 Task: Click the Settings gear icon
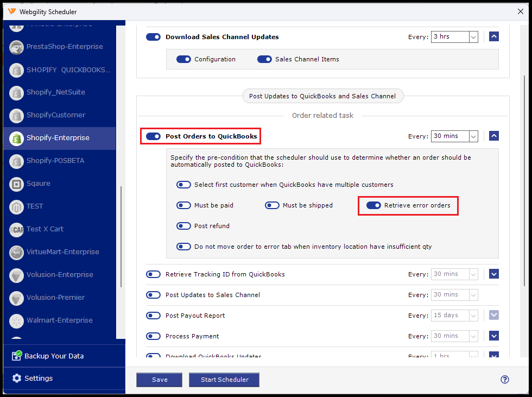pyautogui.click(x=17, y=378)
